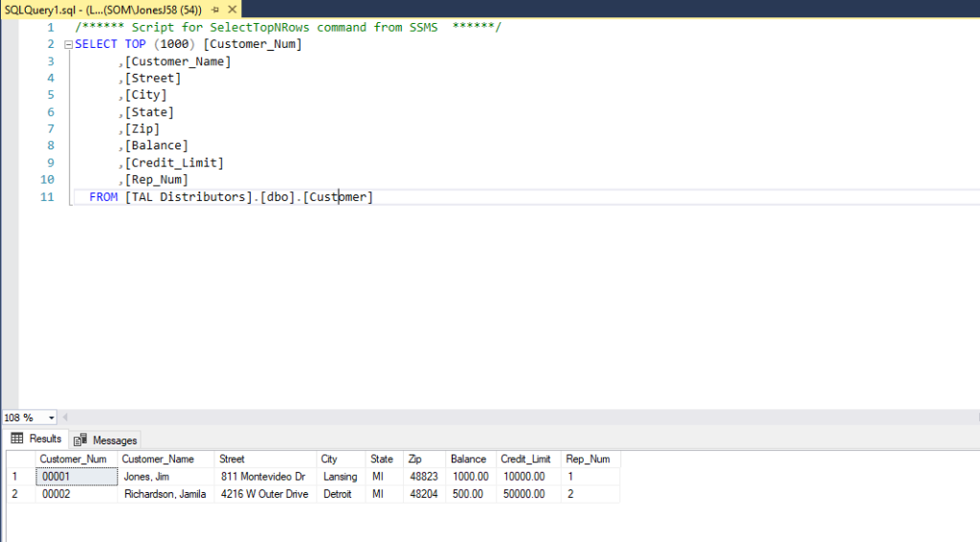Click the cell 'Richardson, Jamila'
Viewport: 980px width, 542px height.
[x=166, y=494]
